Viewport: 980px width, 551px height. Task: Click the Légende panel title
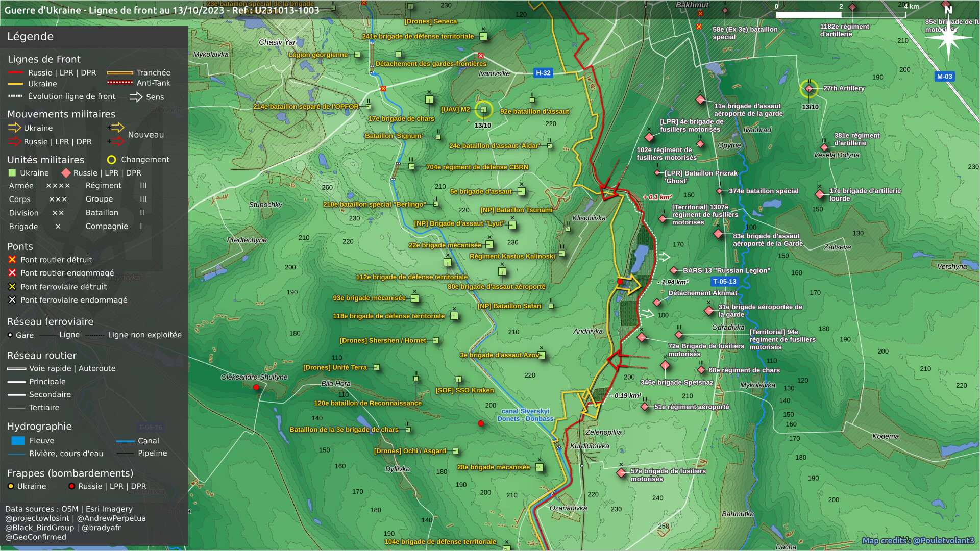(31, 37)
